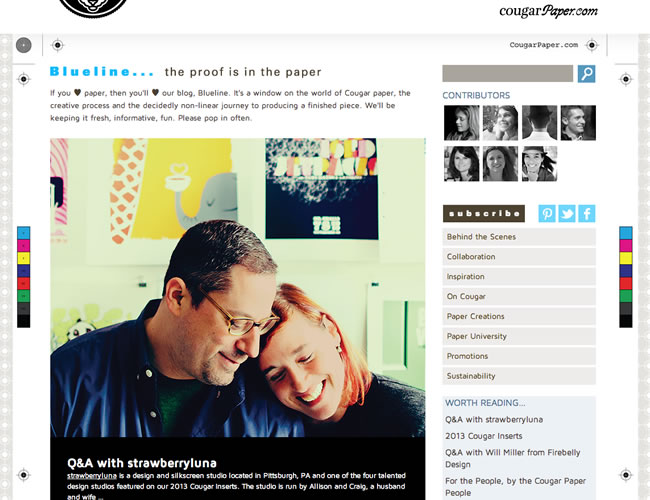650x500 pixels.
Task: Open the Sustainability category
Action: coord(519,376)
